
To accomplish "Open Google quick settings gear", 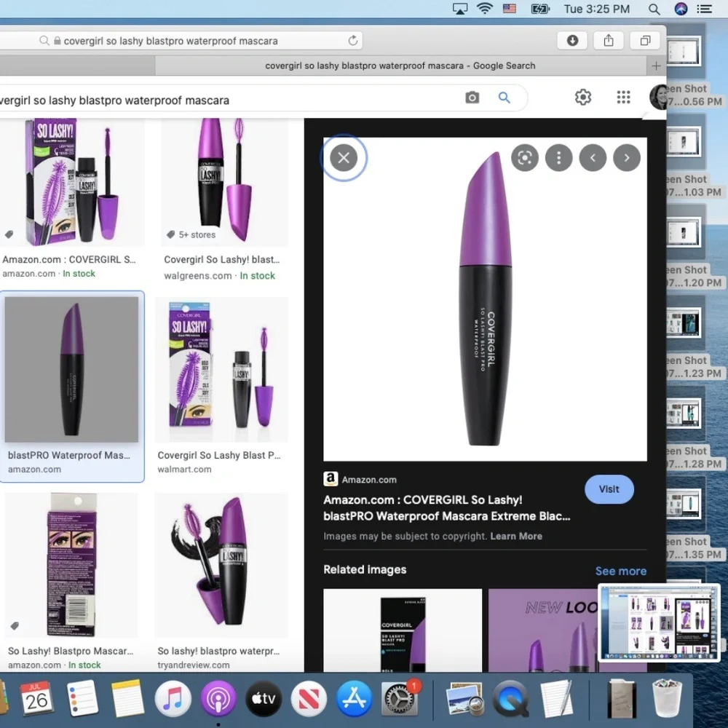I will click(x=582, y=97).
